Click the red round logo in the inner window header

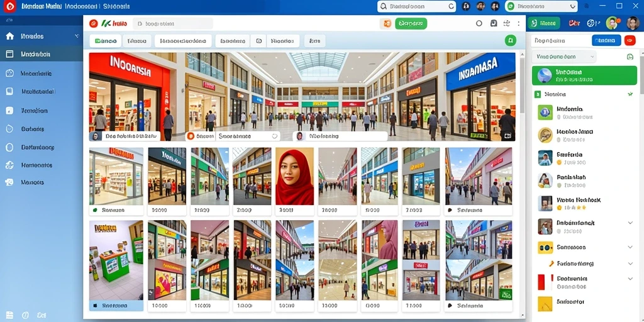(94, 23)
